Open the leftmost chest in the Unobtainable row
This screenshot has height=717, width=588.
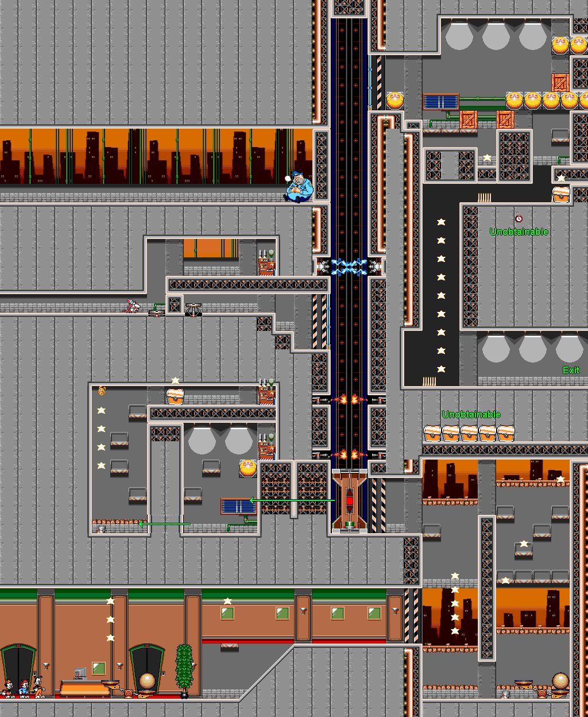pyautogui.click(x=432, y=433)
